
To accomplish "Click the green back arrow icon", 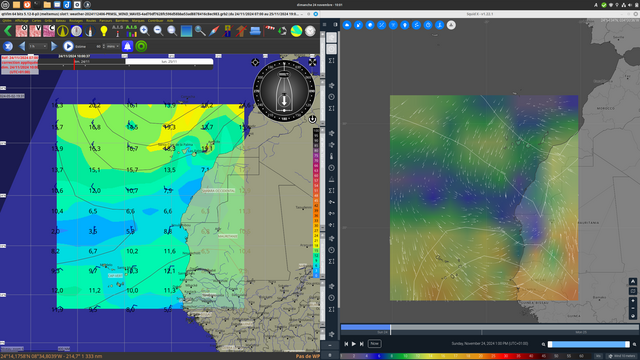I will [x=8, y=31].
